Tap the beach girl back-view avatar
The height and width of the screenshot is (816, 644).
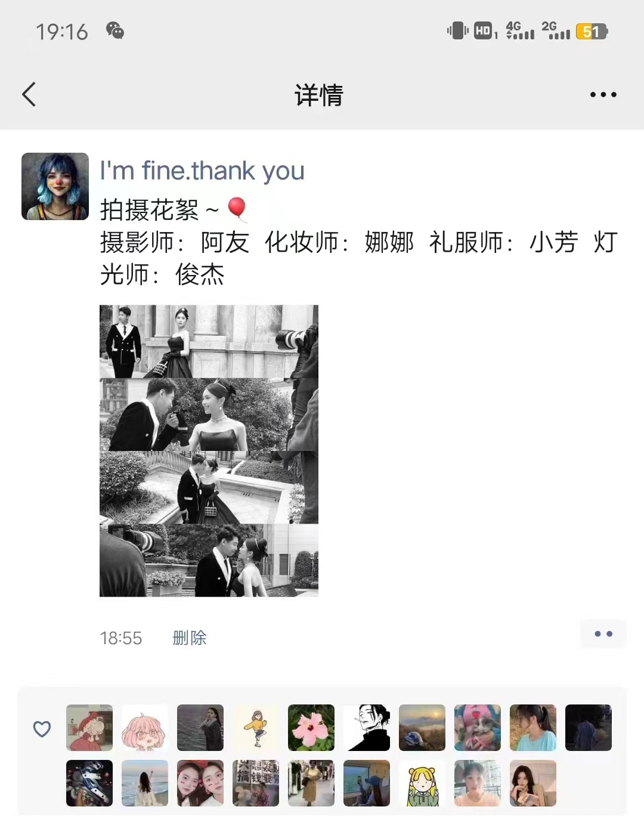(145, 783)
